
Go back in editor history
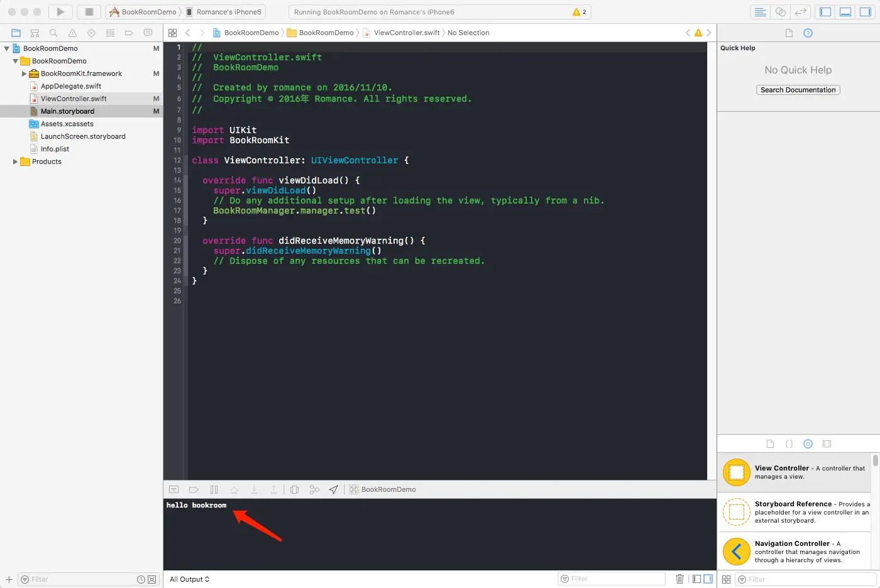[188, 33]
